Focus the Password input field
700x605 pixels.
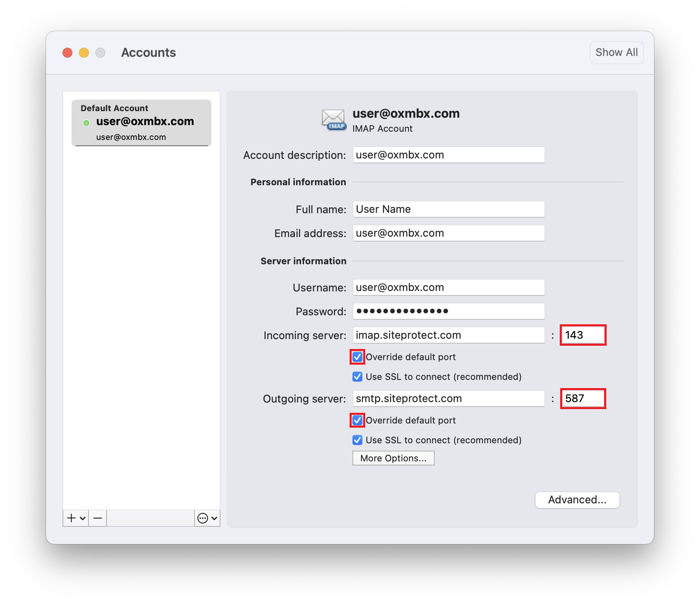(x=448, y=311)
